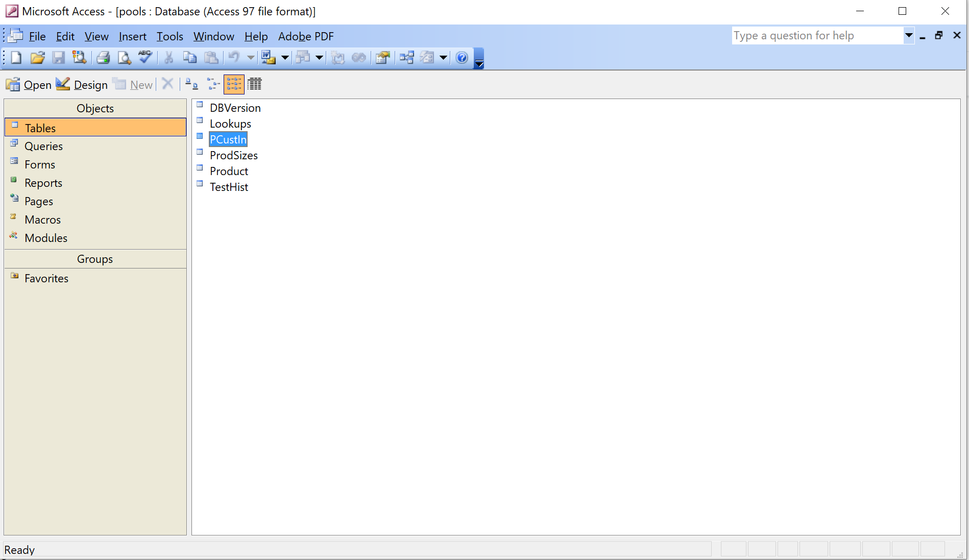Screen dimensions: 969x560
Task: Select the DBVersion table
Action: point(235,108)
